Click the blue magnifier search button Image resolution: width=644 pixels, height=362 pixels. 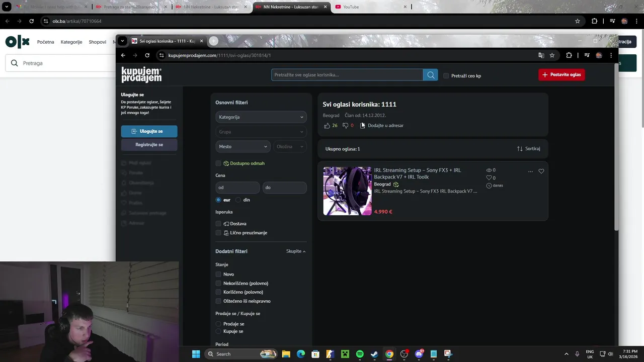(x=431, y=75)
